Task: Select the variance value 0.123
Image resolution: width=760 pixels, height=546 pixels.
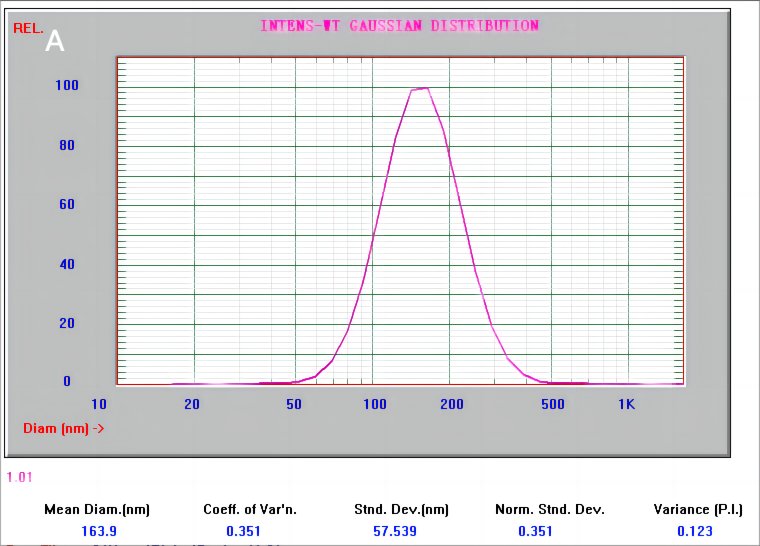Action: (x=695, y=531)
